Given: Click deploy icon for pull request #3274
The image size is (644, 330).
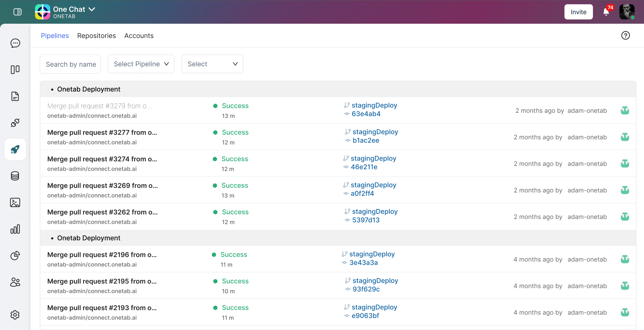Looking at the screenshot, I should (625, 163).
